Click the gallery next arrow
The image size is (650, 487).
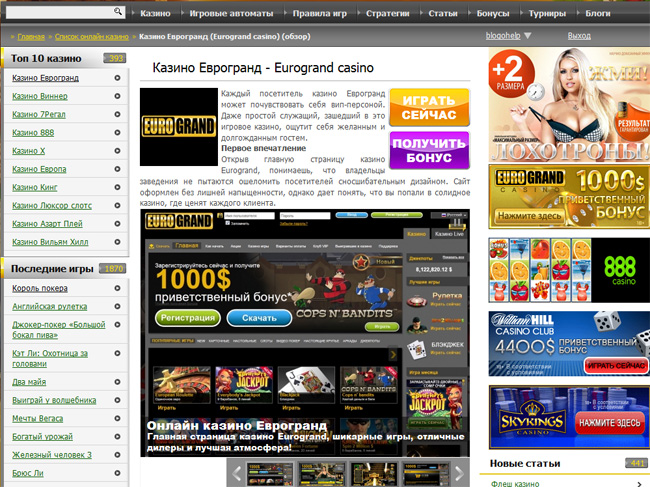(x=459, y=472)
